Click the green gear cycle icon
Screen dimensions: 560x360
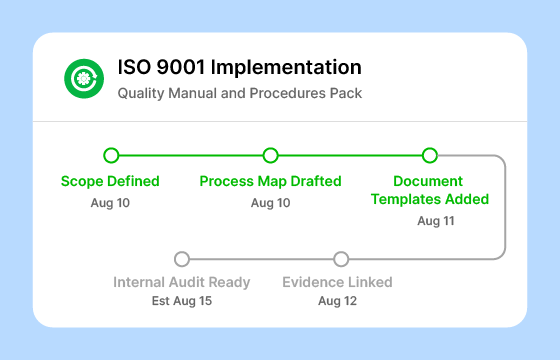tap(84, 78)
